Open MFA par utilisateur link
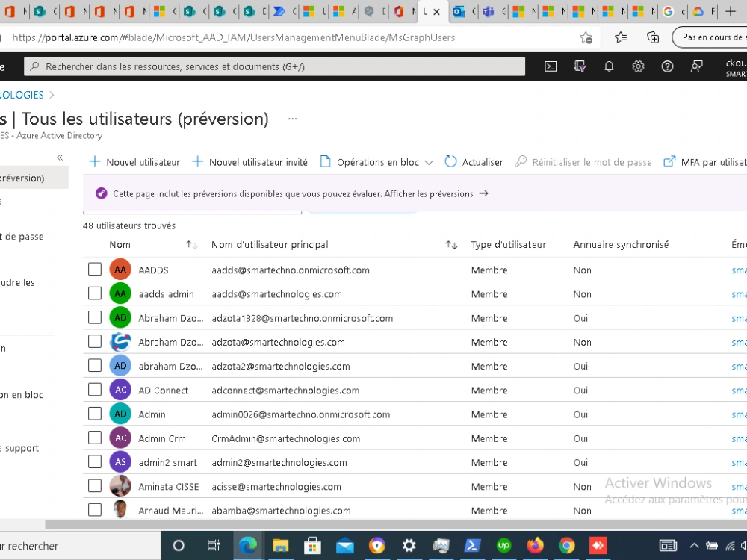 [x=705, y=162]
